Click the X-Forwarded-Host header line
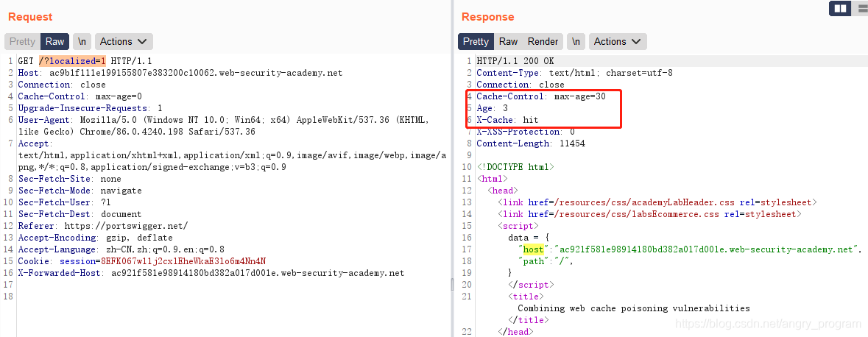Screen dimensions: 868x337 pyautogui.click(x=211, y=273)
